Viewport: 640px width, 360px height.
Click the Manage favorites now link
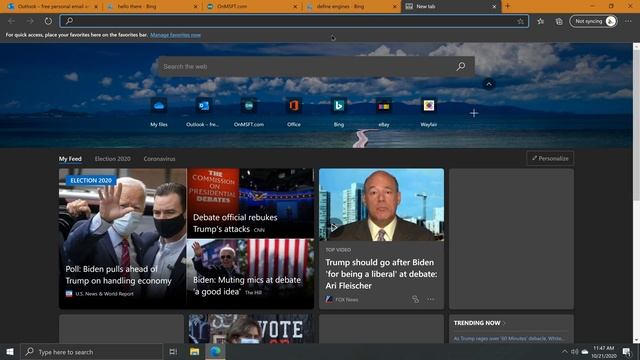pyautogui.click(x=175, y=35)
